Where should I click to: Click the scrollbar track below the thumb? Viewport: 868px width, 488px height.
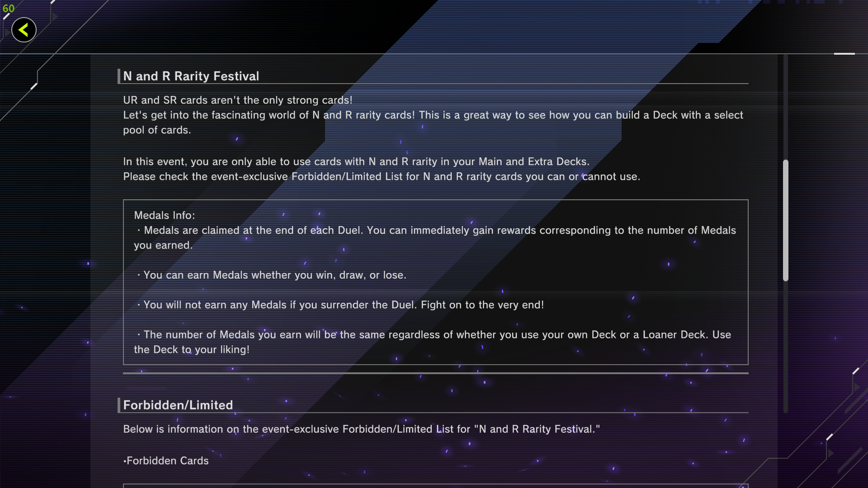(x=786, y=348)
